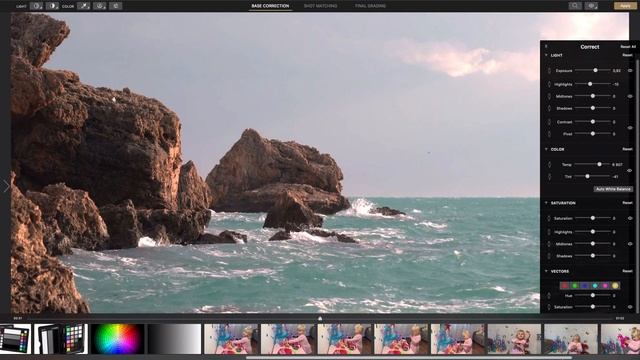This screenshot has width=640, height=360.
Task: Reset the SATURATION section
Action: point(627,203)
